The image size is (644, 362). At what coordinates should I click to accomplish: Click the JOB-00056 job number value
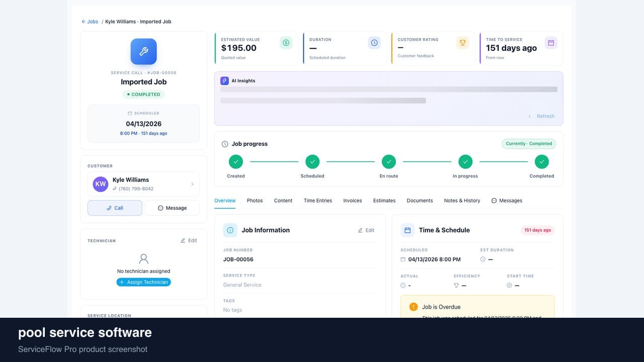pyautogui.click(x=238, y=259)
